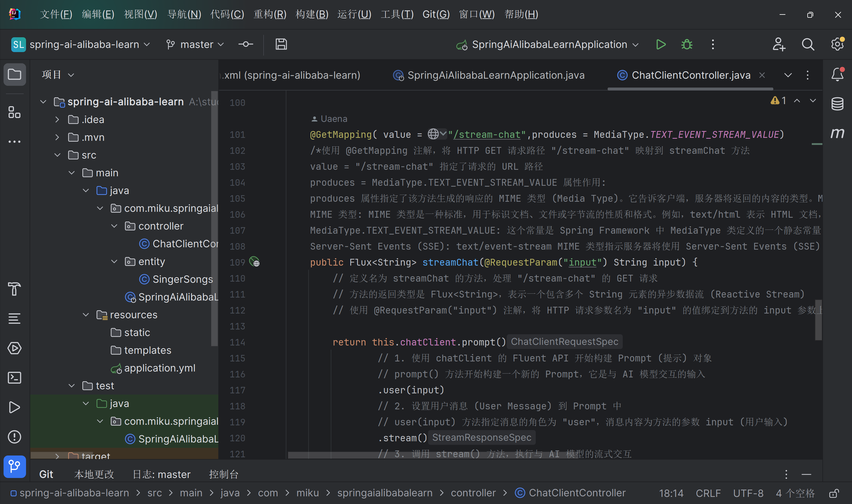Save all files with the save icon
852x504 pixels.
point(281,44)
